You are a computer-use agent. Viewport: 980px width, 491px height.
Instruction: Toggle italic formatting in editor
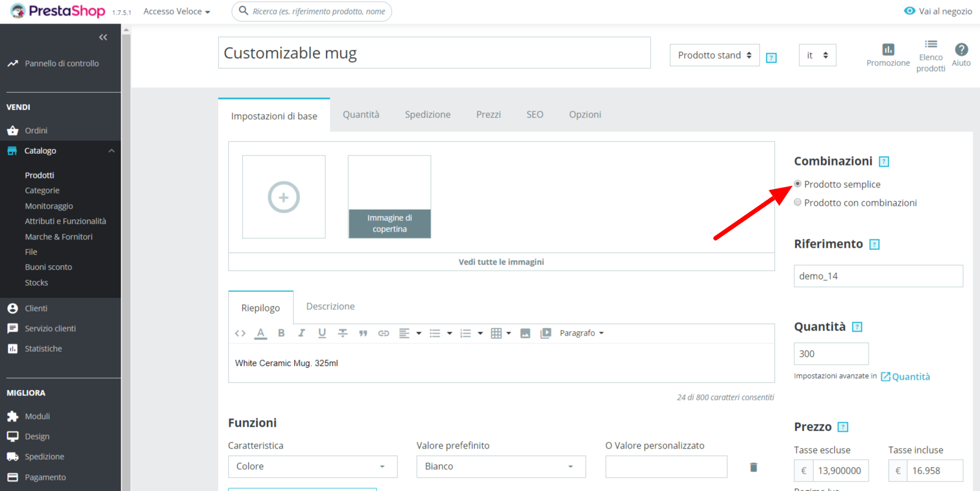coord(301,333)
